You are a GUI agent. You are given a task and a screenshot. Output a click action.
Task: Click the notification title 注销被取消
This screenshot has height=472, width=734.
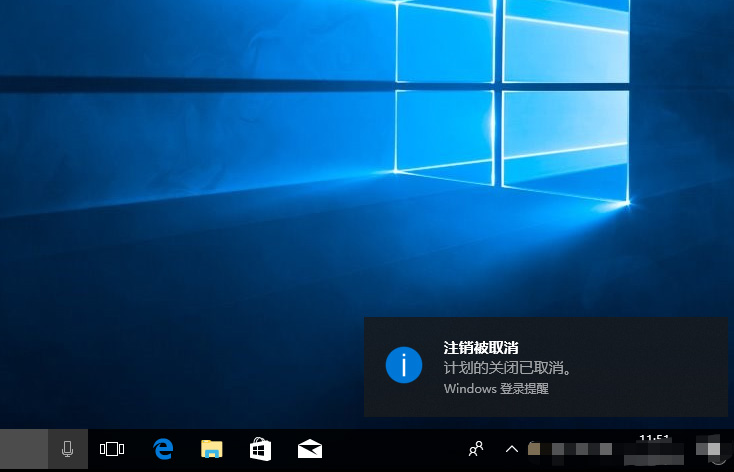(481, 347)
